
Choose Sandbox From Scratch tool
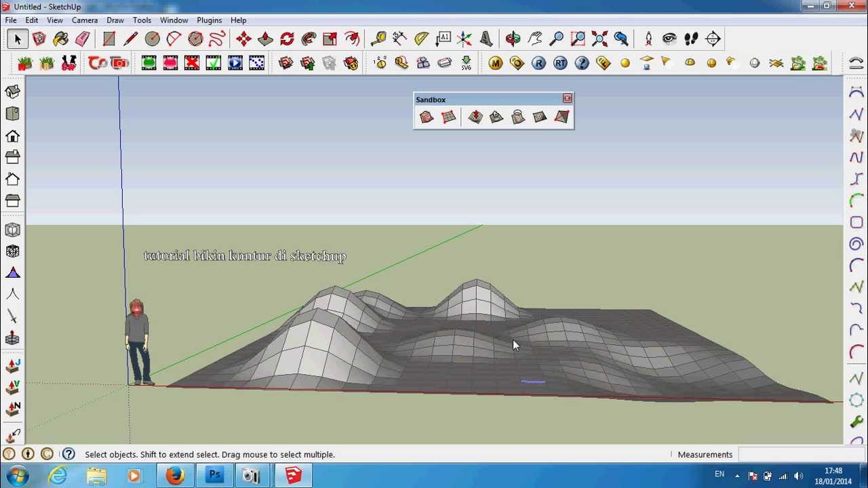[448, 117]
